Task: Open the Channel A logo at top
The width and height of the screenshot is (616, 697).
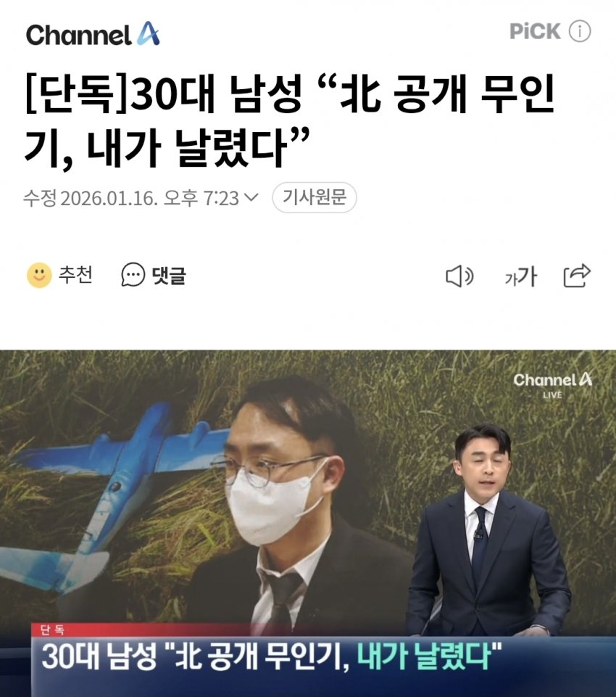Action: point(92,34)
